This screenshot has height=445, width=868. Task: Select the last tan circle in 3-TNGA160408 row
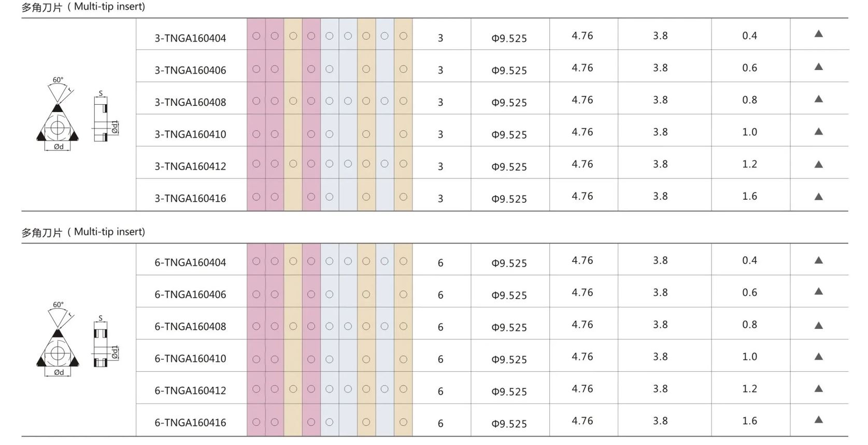[403, 101]
